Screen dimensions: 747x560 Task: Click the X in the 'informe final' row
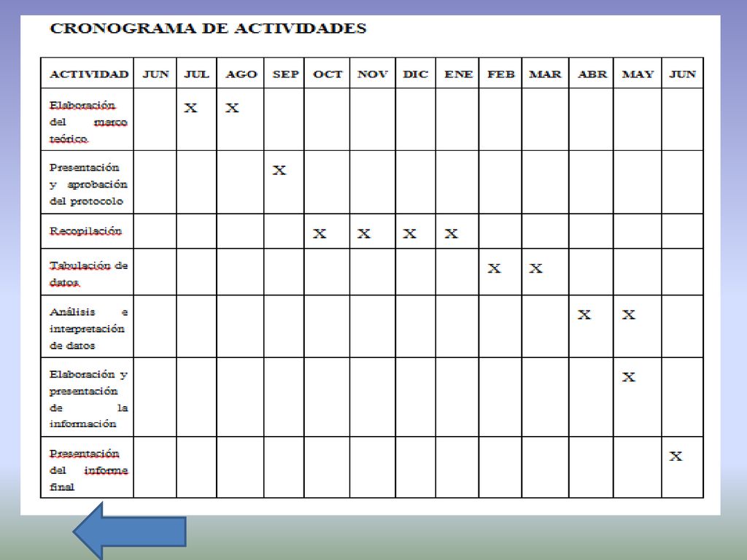[x=676, y=456]
